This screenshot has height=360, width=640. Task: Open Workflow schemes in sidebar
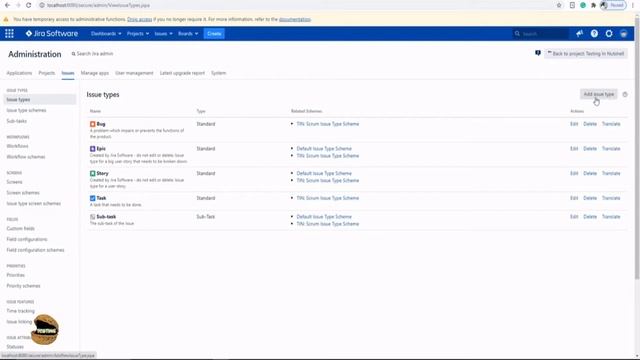point(26,157)
